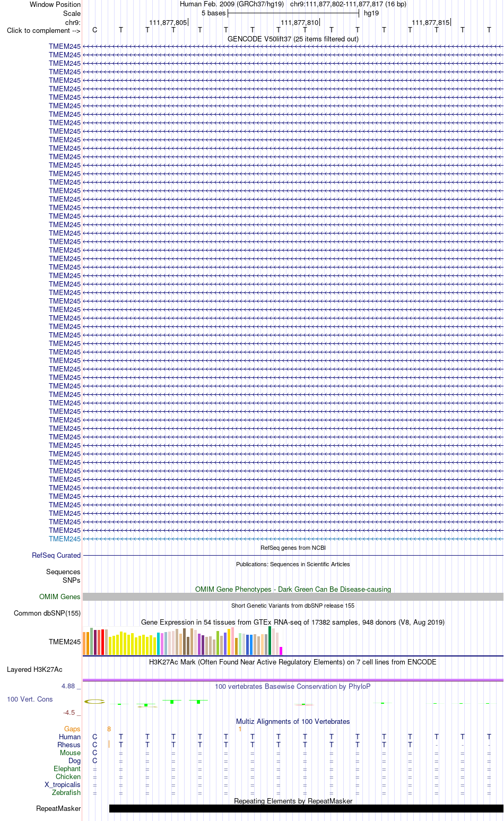
Task: Click 'chr9:111,877,802-111,877,817 (16 bp)' position text
Action: coord(348,4)
